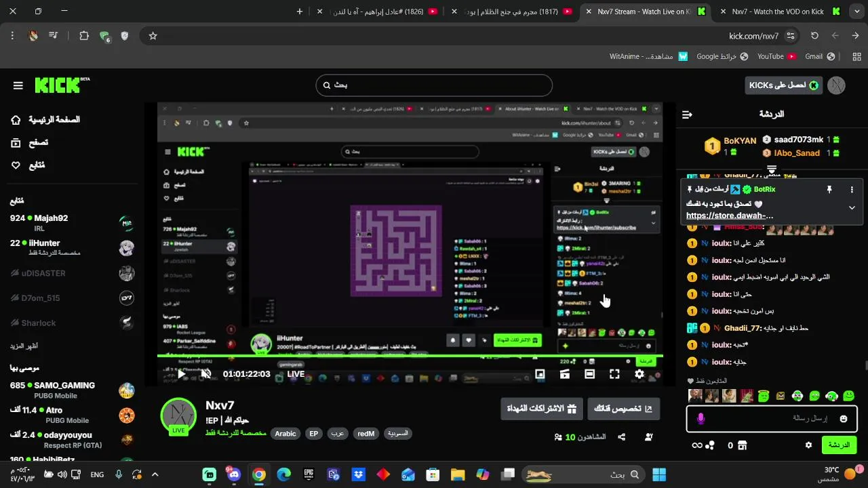
Task: Open the Browse sidebar link
Action: point(29,142)
